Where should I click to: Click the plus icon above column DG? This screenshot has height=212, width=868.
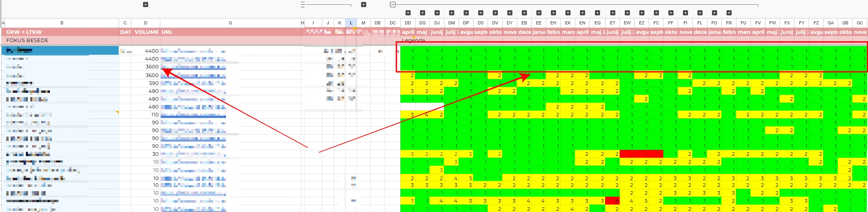[x=422, y=13]
